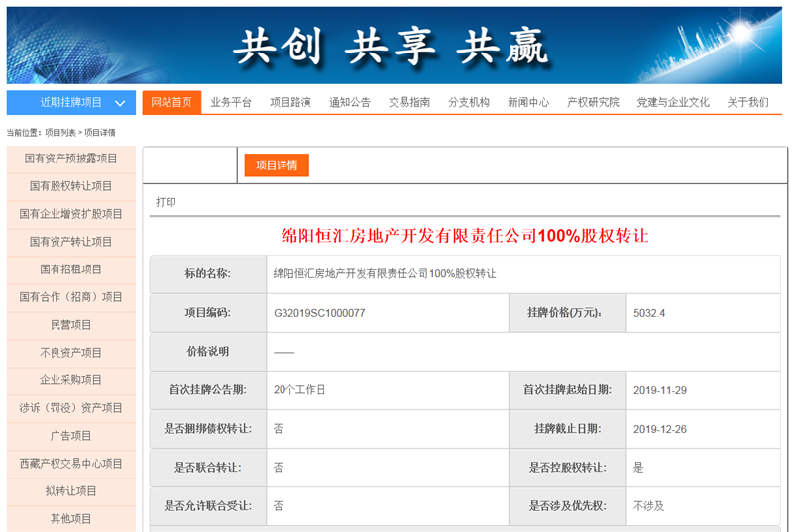Click the red project title heading
793x532 pixels.
465,236
